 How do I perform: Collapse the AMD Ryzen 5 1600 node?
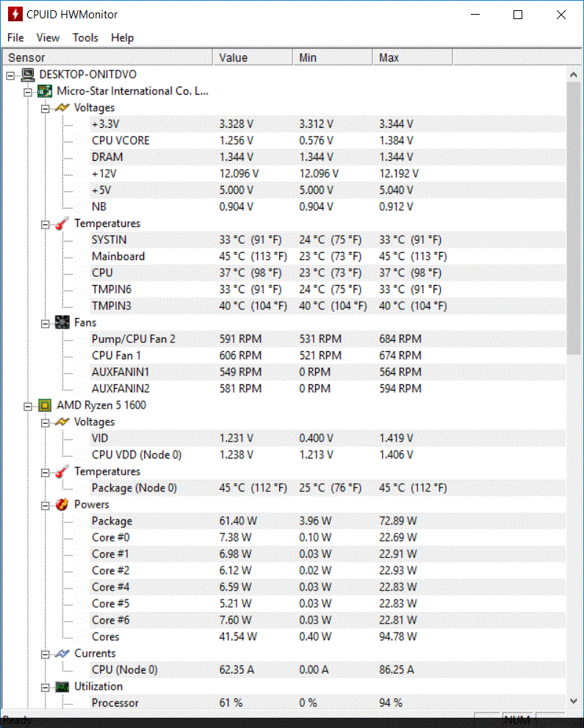point(28,406)
